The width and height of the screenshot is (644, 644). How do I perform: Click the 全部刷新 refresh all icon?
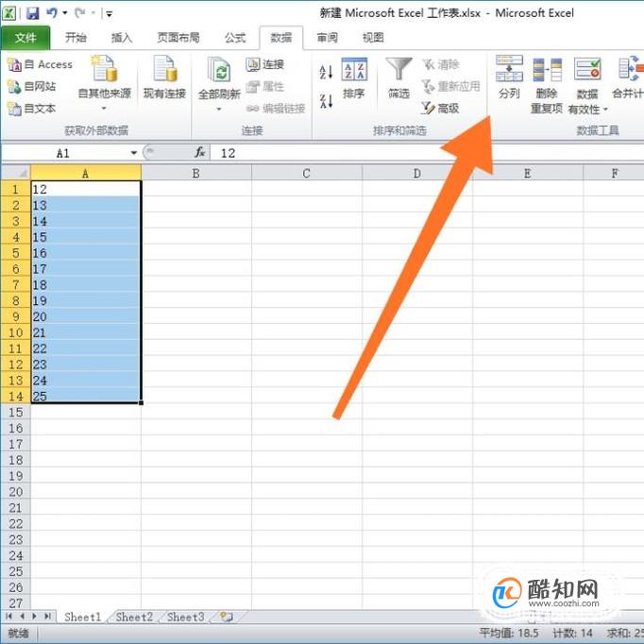click(x=219, y=70)
